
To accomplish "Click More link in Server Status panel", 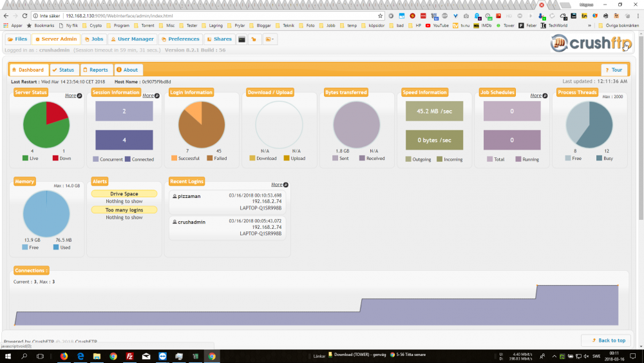I will coord(73,95).
